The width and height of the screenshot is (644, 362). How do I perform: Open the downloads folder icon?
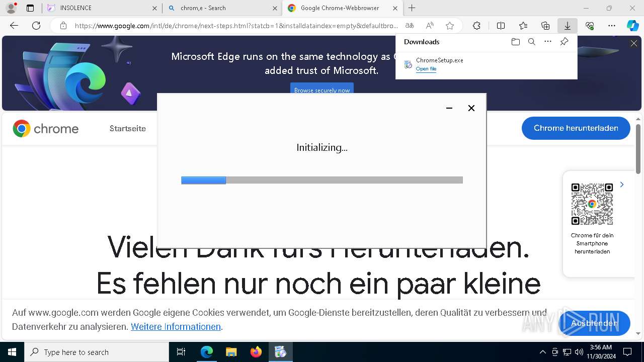(515, 42)
